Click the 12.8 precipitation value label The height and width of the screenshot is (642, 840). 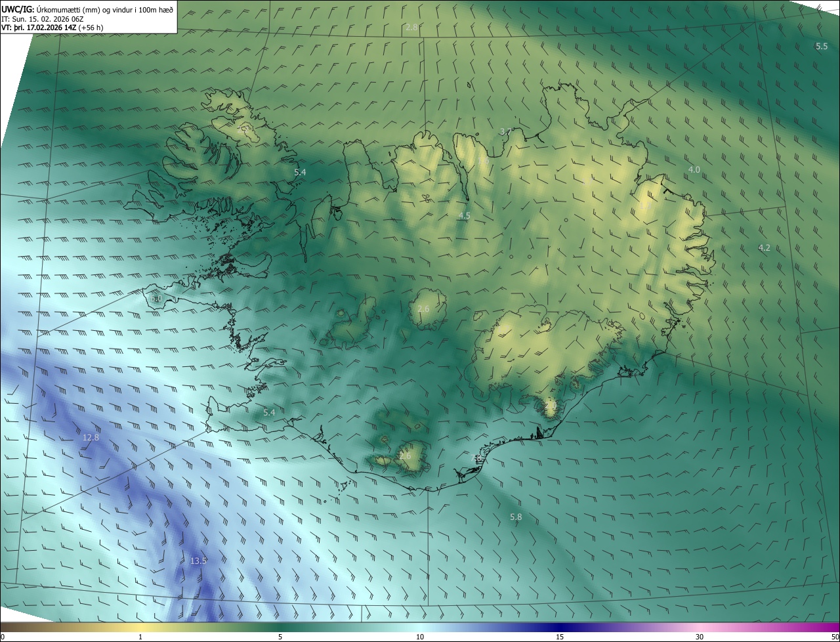(91, 438)
